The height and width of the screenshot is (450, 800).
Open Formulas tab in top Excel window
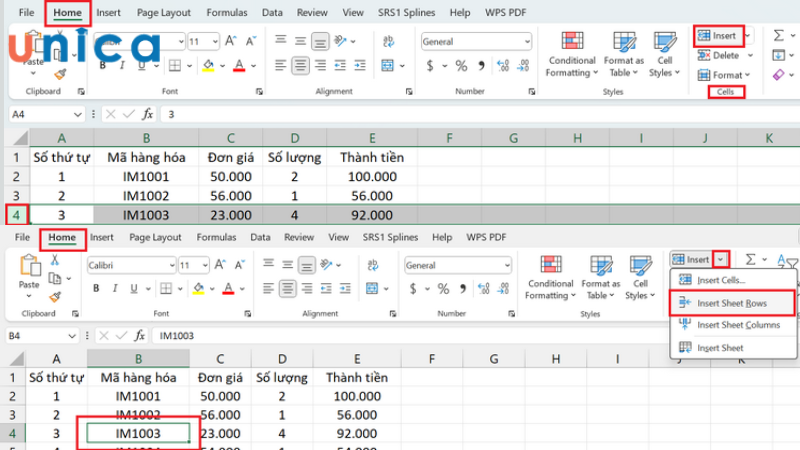[x=227, y=13]
